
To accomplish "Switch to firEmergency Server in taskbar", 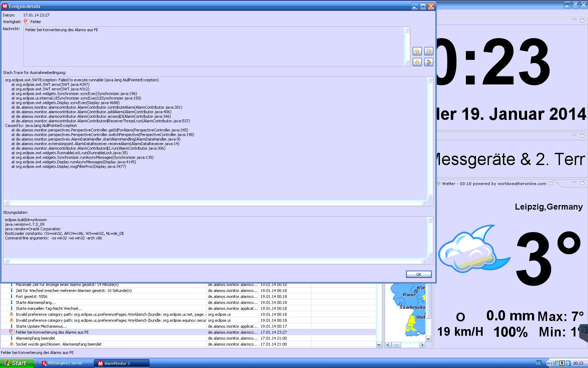I will point(65,363).
